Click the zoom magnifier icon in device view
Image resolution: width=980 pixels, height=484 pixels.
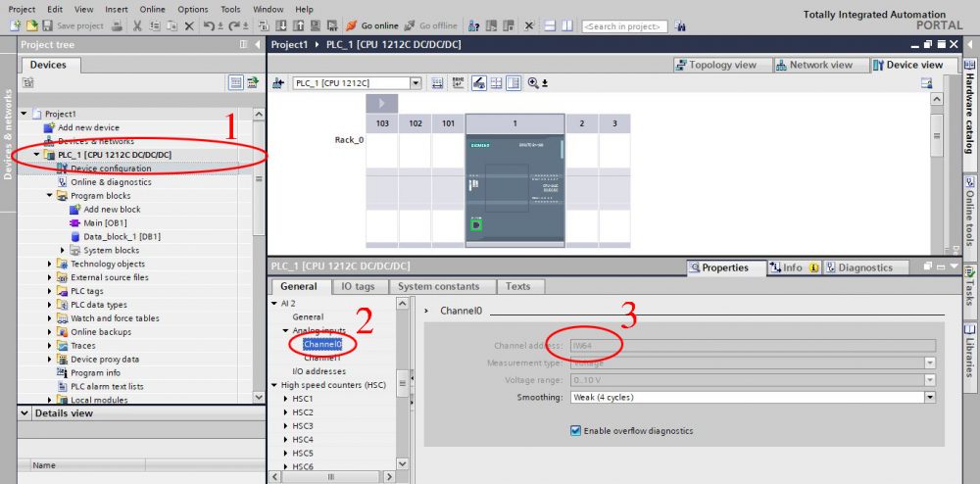click(x=534, y=83)
